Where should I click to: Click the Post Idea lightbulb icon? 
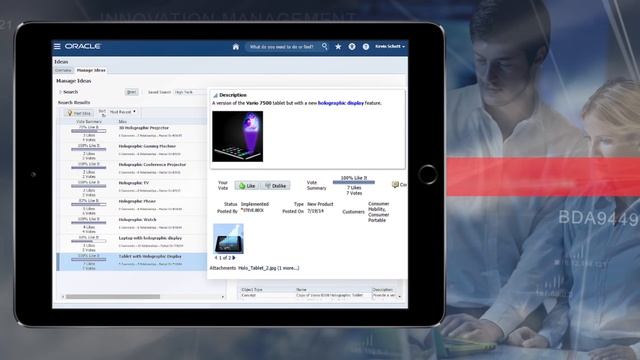[70, 113]
